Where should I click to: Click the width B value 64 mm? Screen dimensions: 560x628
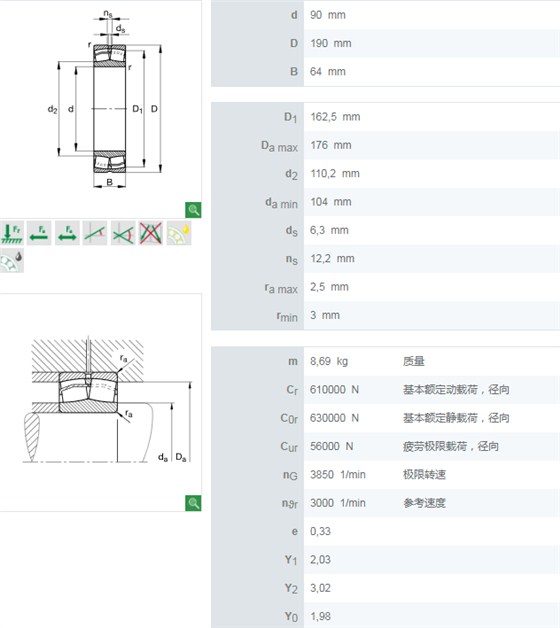(328, 72)
